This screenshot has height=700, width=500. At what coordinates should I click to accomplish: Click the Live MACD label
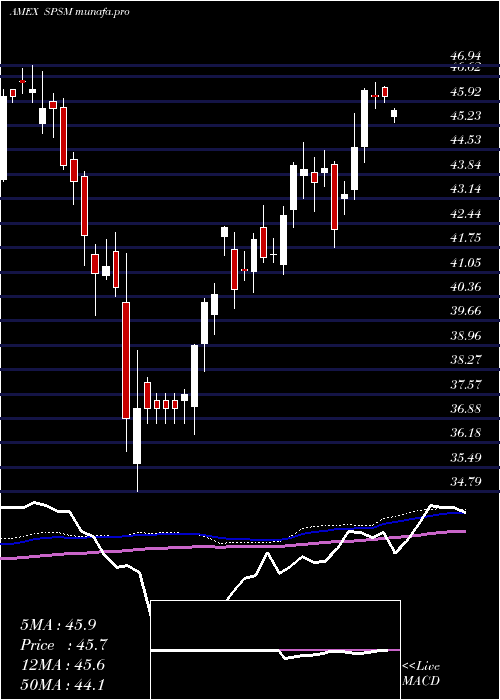pyautogui.click(x=421, y=674)
